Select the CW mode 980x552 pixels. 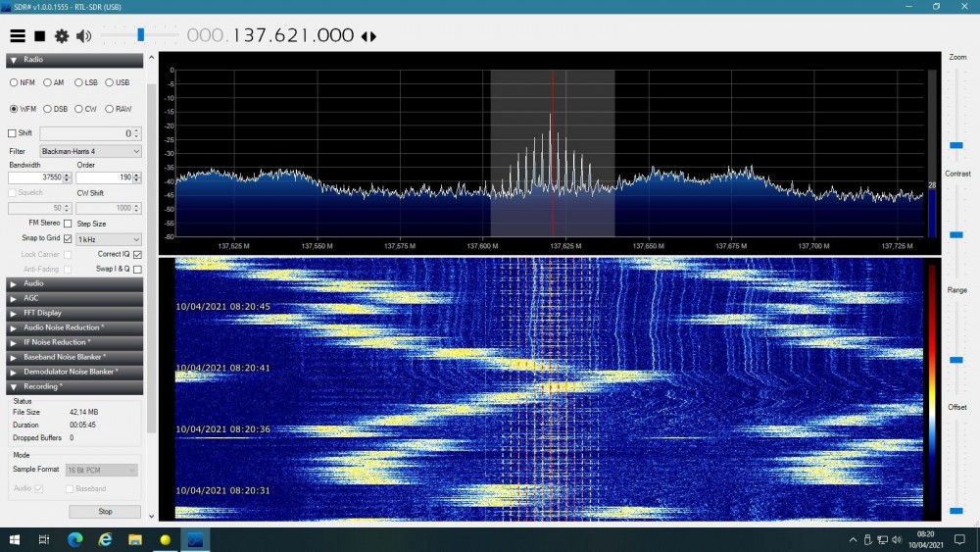tap(78, 109)
